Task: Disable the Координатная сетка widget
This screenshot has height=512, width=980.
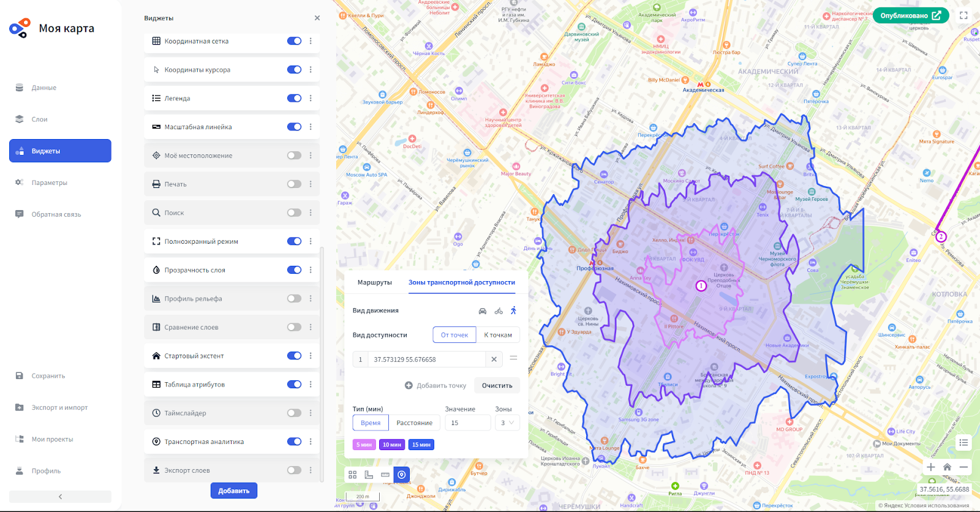Action: tap(294, 41)
